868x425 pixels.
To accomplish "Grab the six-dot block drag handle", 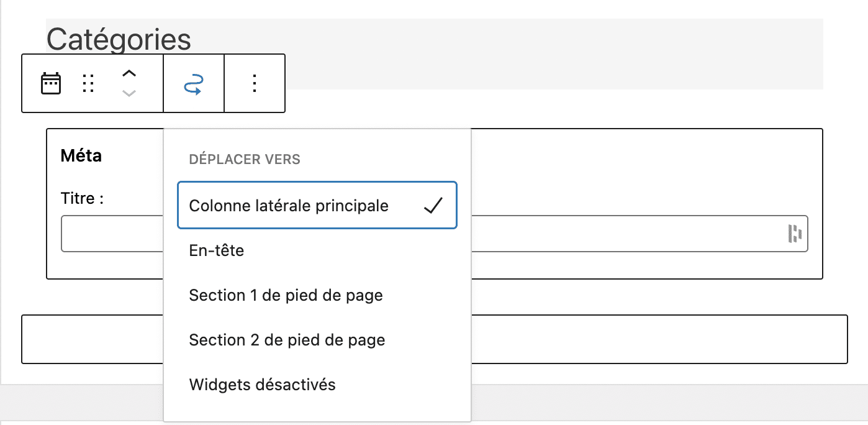I will (89, 83).
